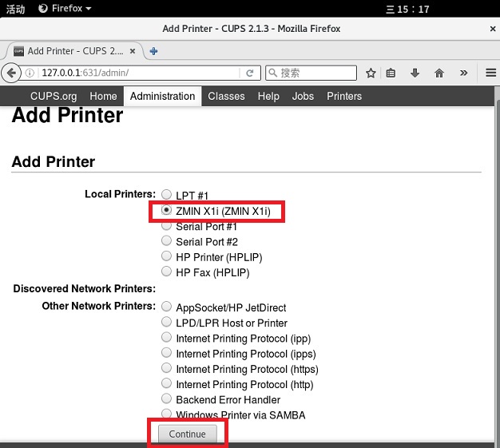Open the CUPS.org link in navbar
Screen dimensions: 500x448
pyautogui.click(x=54, y=96)
